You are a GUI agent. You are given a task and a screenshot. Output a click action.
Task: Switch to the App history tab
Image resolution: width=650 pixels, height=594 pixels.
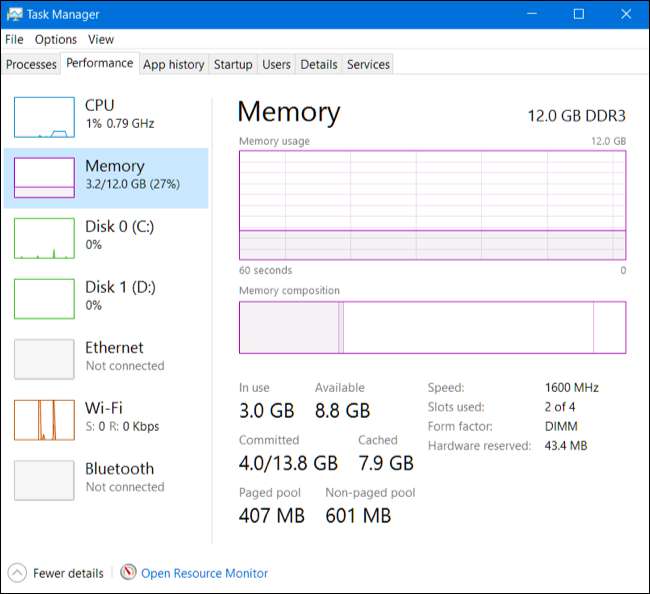pos(173,64)
